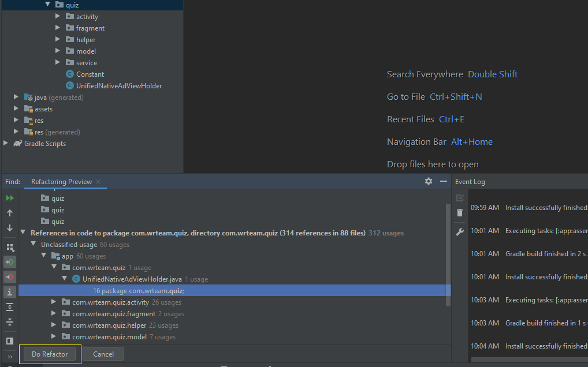This screenshot has width=588, height=367.
Task: Click the Double Shift shortcut hint
Action: [x=492, y=74]
